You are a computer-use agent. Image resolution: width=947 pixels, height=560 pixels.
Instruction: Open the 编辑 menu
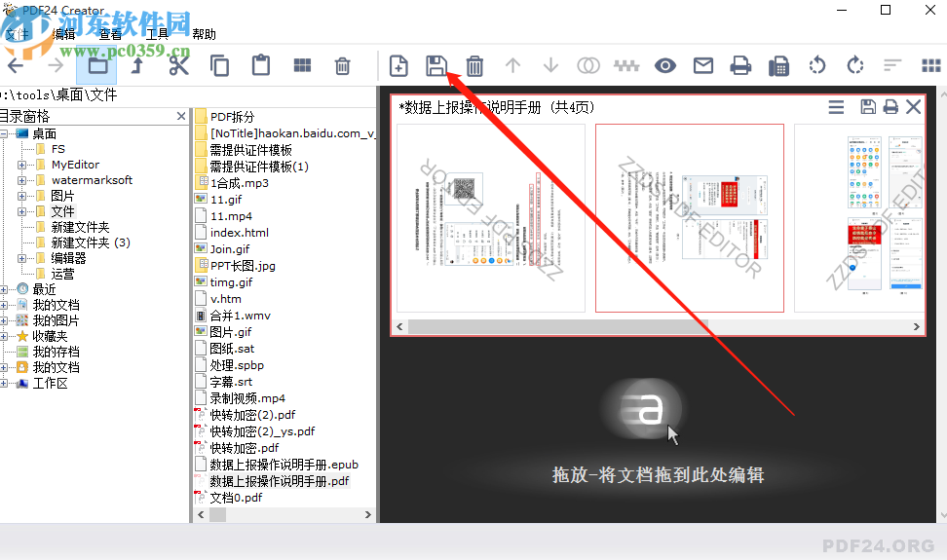(63, 34)
